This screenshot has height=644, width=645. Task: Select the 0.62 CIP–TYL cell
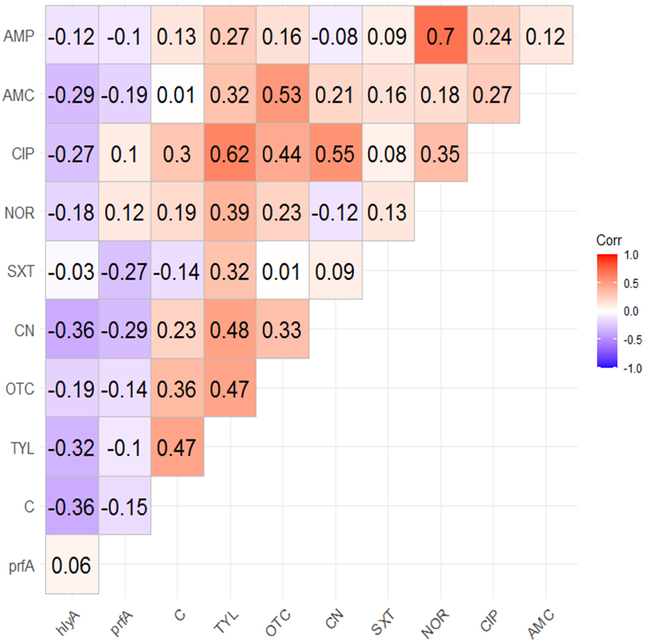pos(230,154)
